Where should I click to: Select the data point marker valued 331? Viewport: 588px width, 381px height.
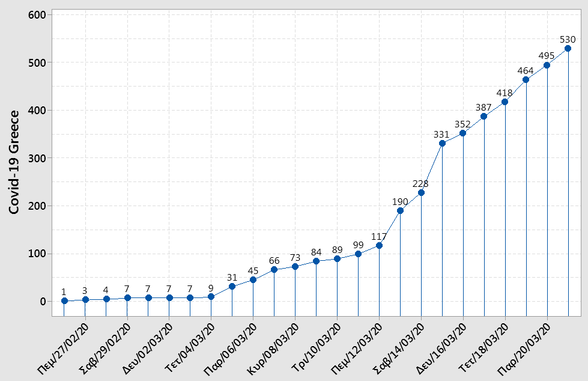click(442, 144)
